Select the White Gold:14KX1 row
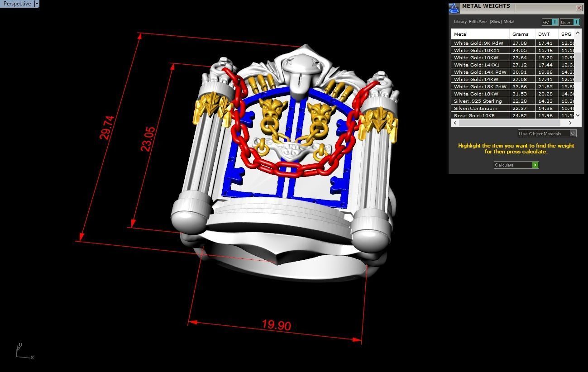The height and width of the screenshot is (372, 588). click(513, 65)
